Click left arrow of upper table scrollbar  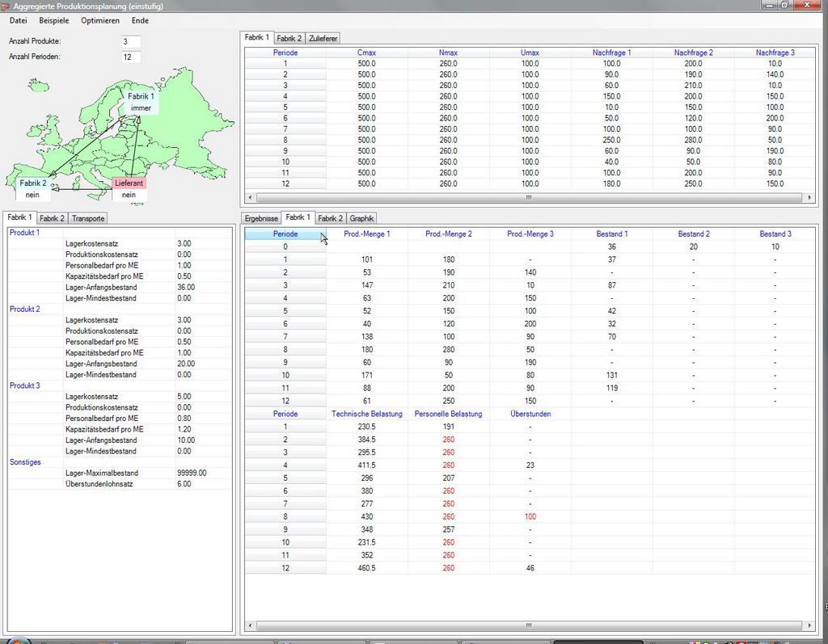click(250, 197)
